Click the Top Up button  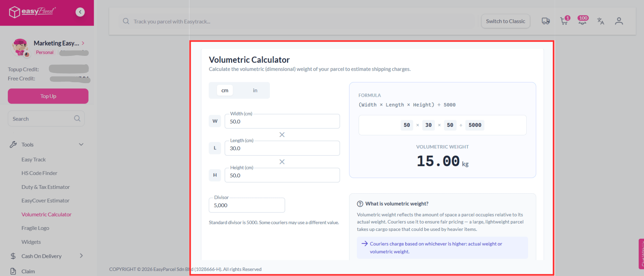tap(48, 96)
